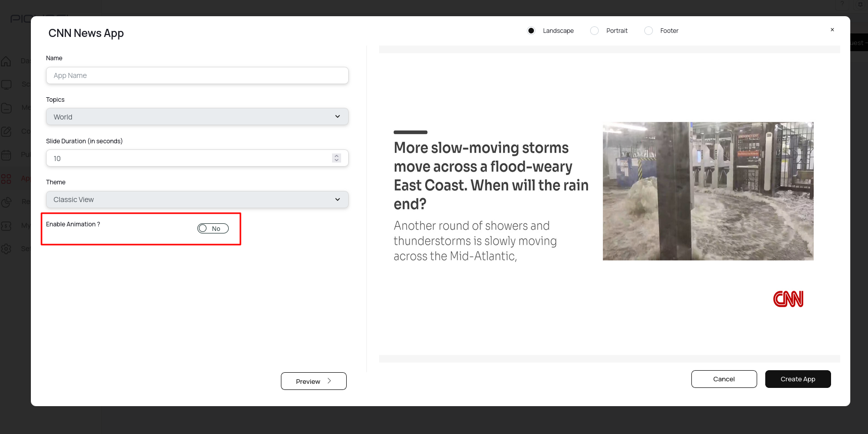Choose the Portrait orientation radio button
This screenshot has width=868, height=434.
click(595, 31)
